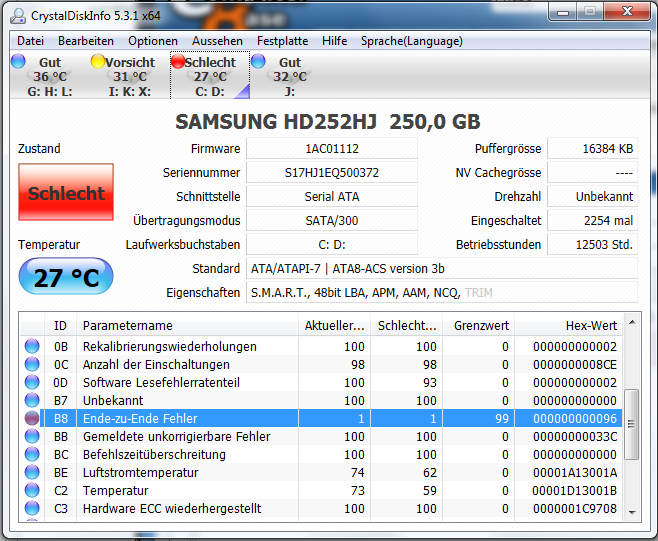
Task: Select the Luftstromtemperatur row text
Action: [141, 473]
